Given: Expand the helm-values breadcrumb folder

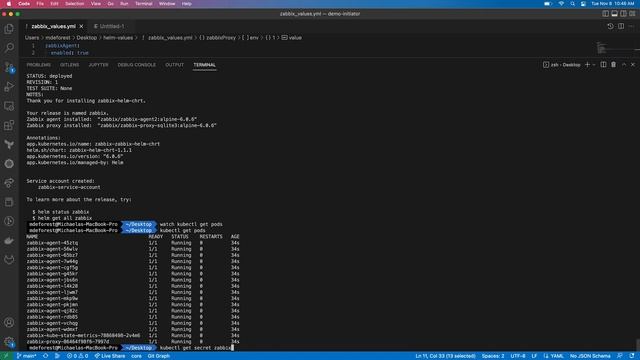Looking at the screenshot, I should pos(118,38).
